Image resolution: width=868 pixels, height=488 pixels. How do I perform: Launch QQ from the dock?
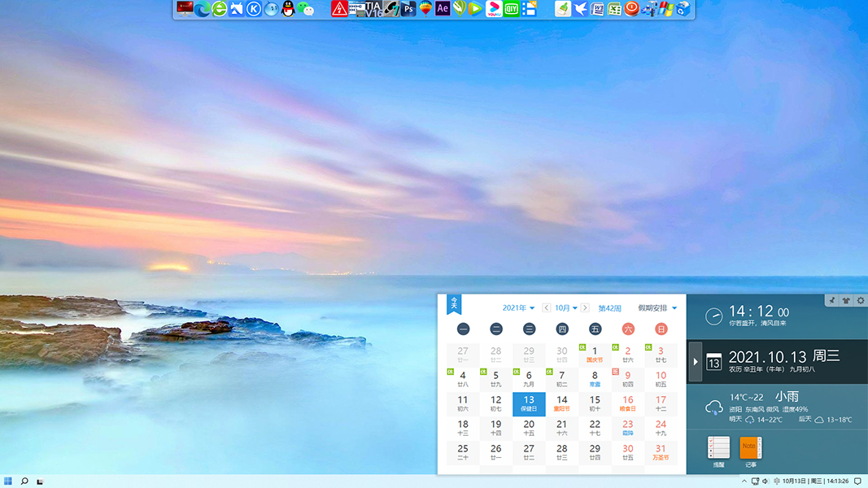click(x=287, y=8)
